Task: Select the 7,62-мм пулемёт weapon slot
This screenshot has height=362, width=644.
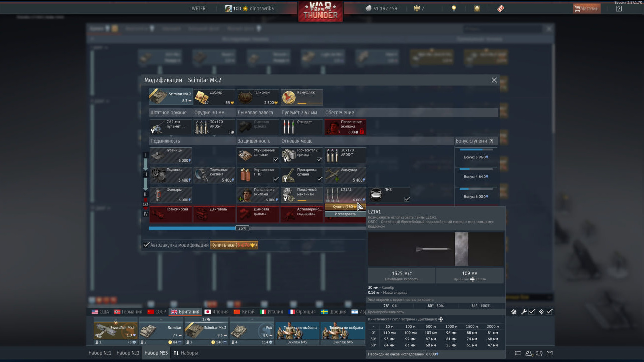Action: coord(171,127)
